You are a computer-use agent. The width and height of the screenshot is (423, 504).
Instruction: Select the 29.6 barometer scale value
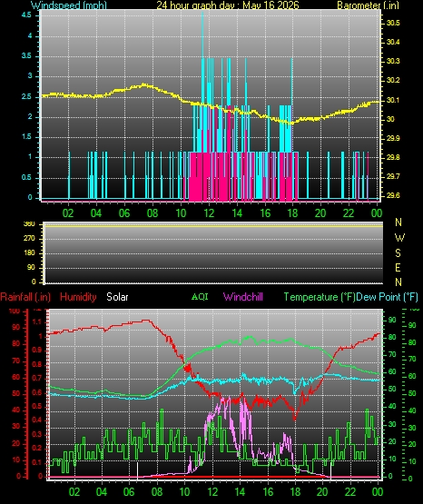tap(393, 195)
